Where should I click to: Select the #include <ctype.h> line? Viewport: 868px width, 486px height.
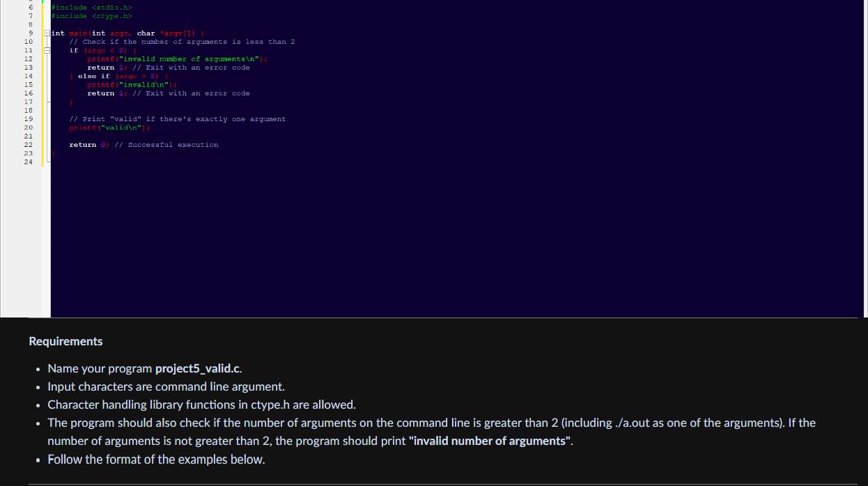click(x=91, y=15)
